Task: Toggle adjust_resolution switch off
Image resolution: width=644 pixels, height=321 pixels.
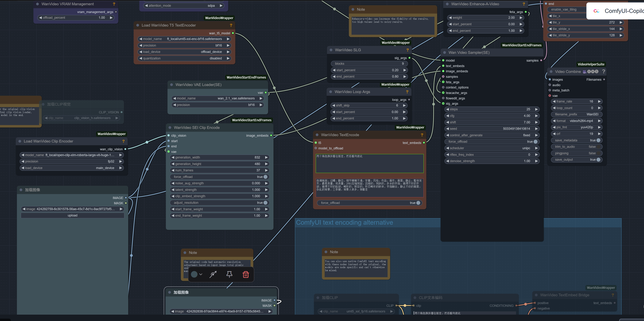Action: (265, 203)
